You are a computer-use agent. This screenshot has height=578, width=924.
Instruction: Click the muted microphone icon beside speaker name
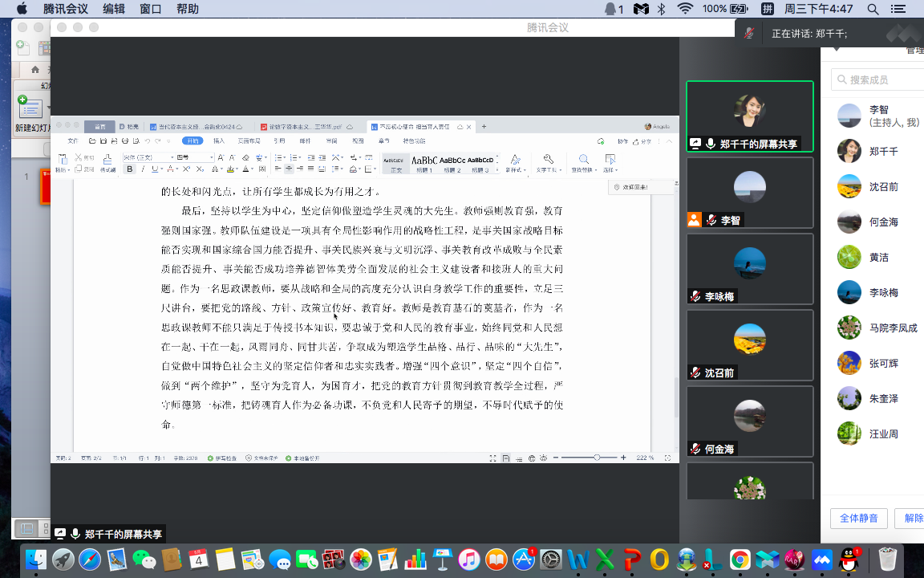click(x=749, y=34)
